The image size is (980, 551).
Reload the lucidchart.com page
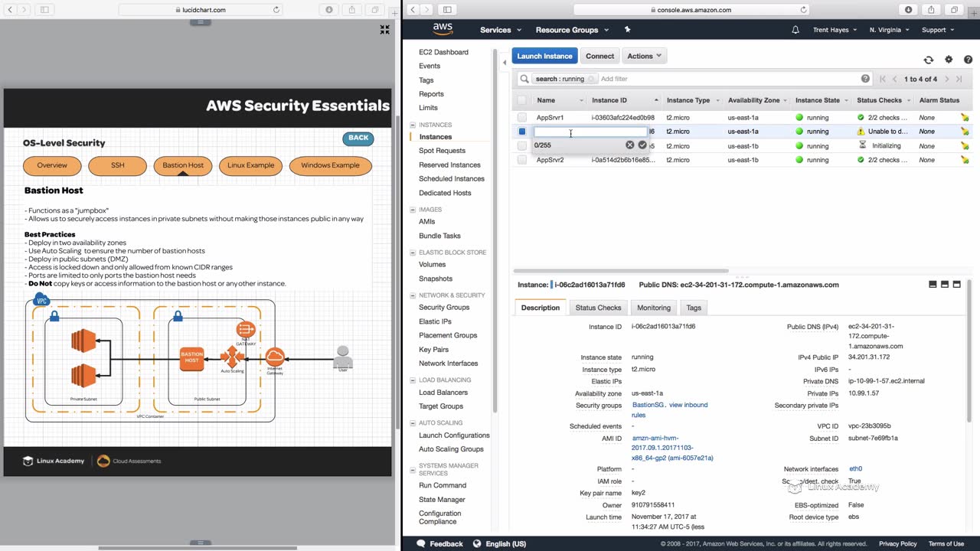click(276, 10)
